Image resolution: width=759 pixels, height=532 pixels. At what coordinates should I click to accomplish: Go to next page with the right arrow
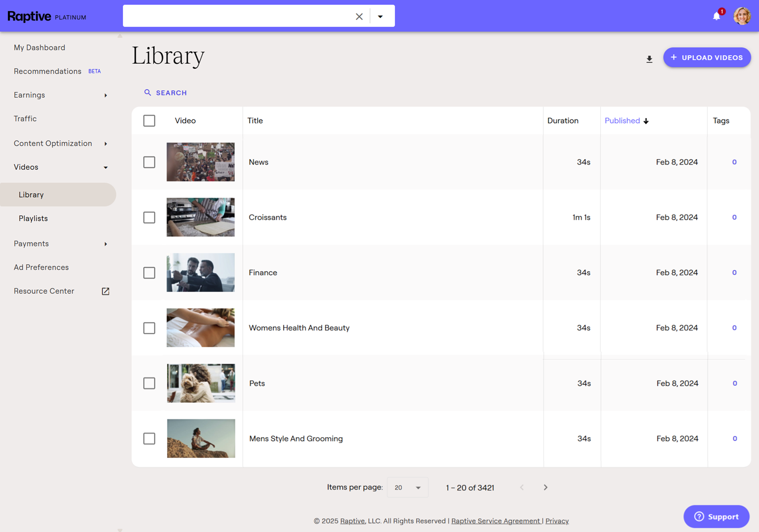546,488
